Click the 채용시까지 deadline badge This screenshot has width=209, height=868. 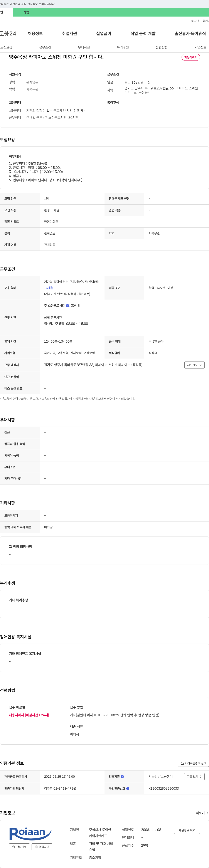(191, 57)
